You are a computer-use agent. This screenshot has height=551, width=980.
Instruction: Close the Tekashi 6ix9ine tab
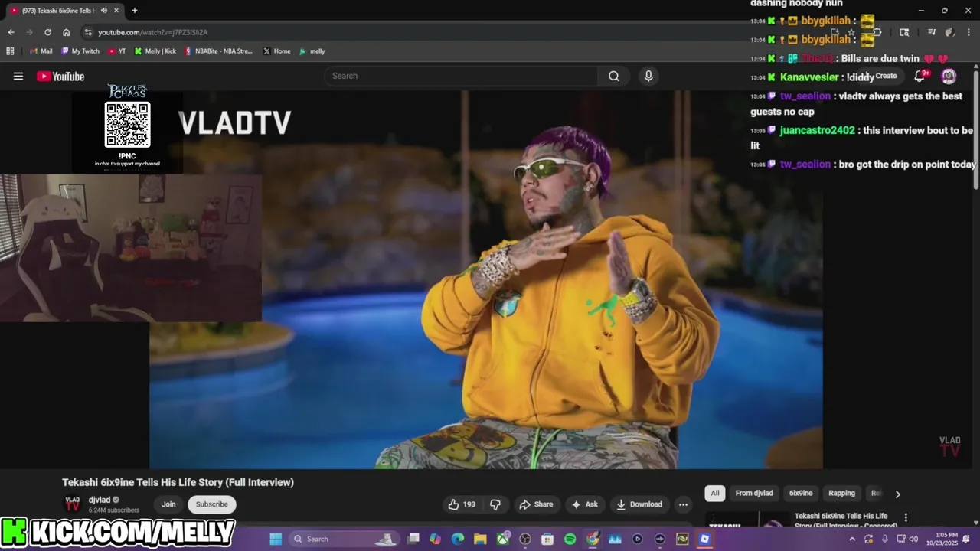click(x=116, y=11)
